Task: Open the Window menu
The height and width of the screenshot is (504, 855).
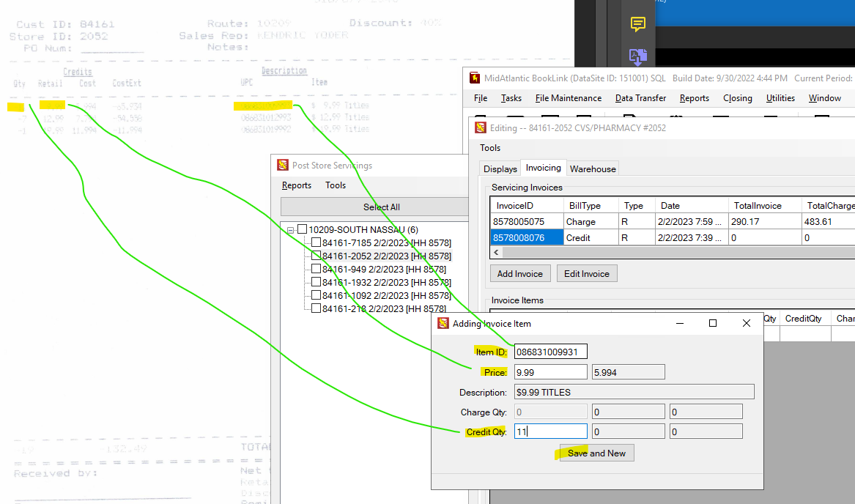Action: [824, 98]
